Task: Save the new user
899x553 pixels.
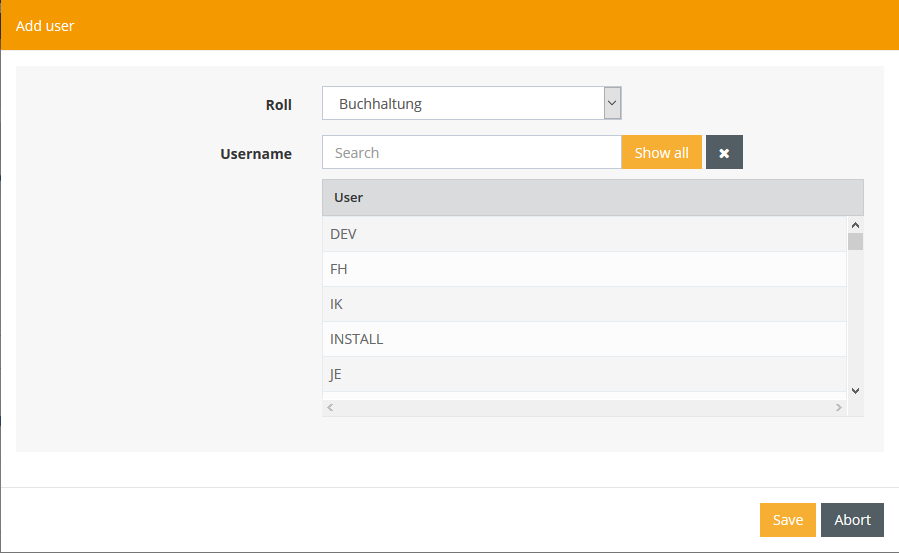Action: coord(787,520)
